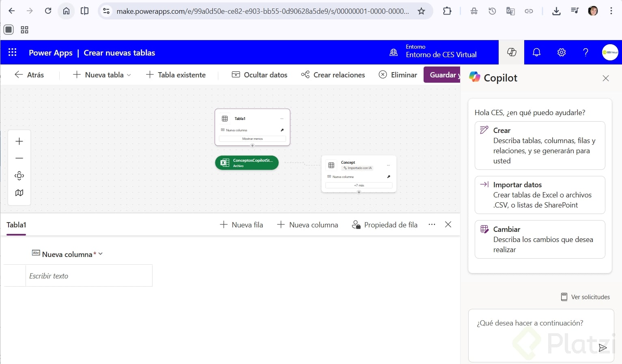Open the Chrome three-dot menu

(611, 11)
